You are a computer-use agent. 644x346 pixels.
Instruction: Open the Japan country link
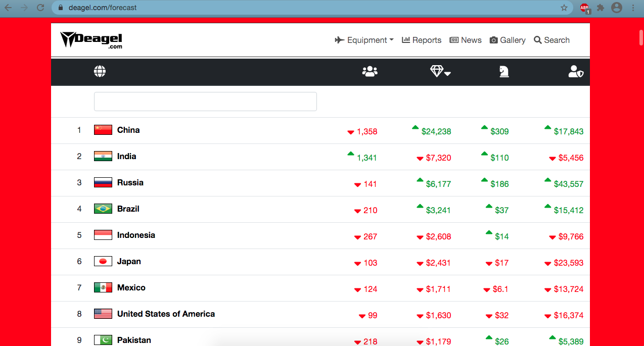pos(129,261)
